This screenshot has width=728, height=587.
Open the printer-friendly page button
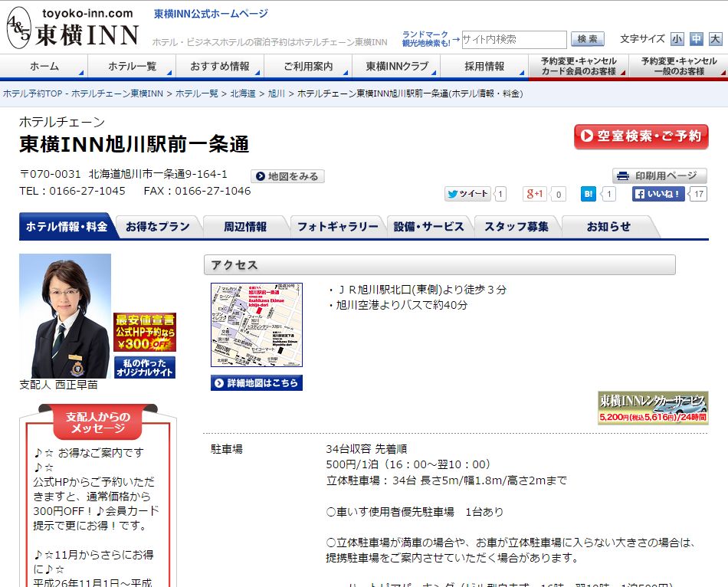(x=659, y=176)
